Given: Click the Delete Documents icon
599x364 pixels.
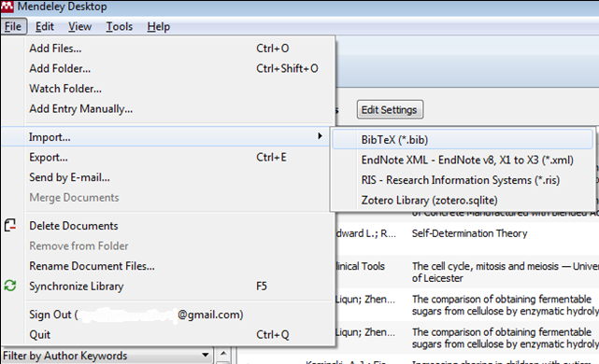Looking at the screenshot, I should (10, 226).
